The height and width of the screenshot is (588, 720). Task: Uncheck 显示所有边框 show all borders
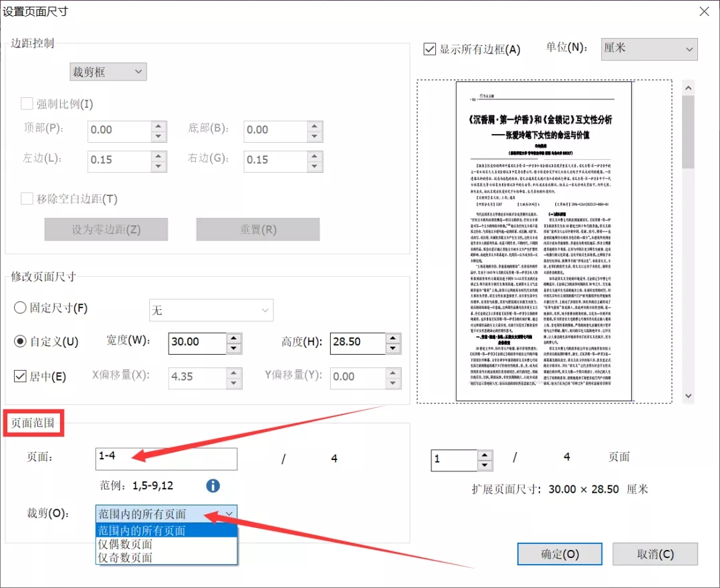pyautogui.click(x=429, y=48)
